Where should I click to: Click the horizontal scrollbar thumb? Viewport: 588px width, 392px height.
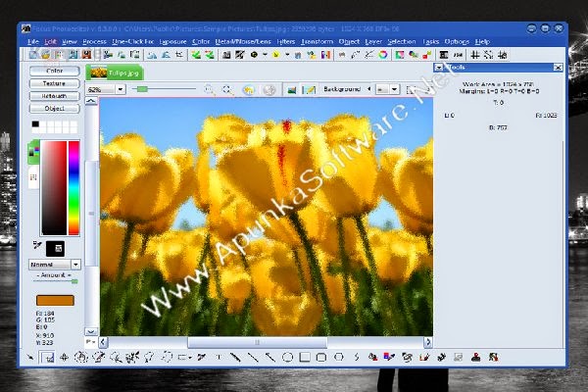(257, 342)
